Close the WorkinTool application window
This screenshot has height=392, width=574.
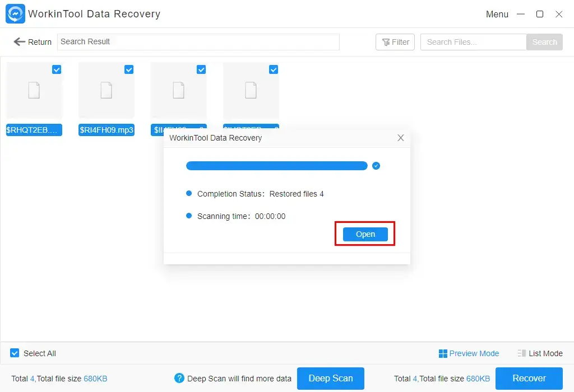[559, 14]
